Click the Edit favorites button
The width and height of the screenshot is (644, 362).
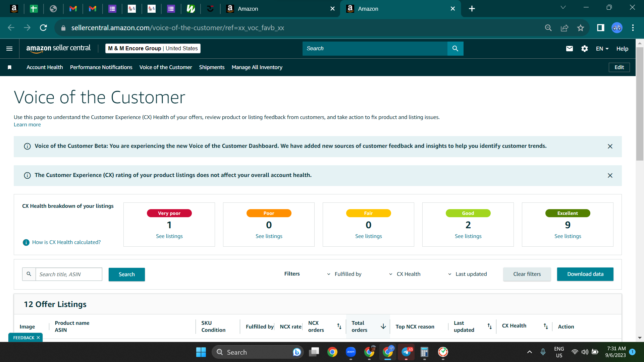tap(619, 67)
